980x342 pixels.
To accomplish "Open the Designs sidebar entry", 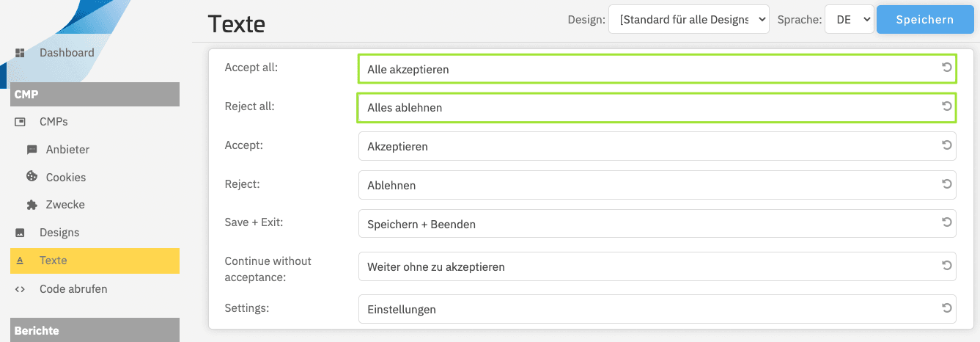I will pos(59,233).
